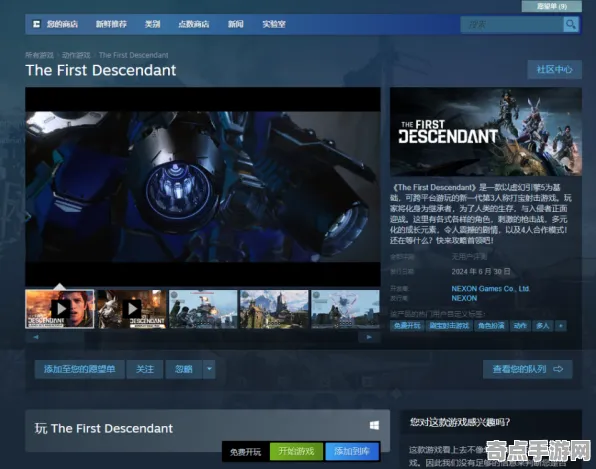Open the 类别 menu
Viewport: 596px width, 469px height.
click(152, 24)
